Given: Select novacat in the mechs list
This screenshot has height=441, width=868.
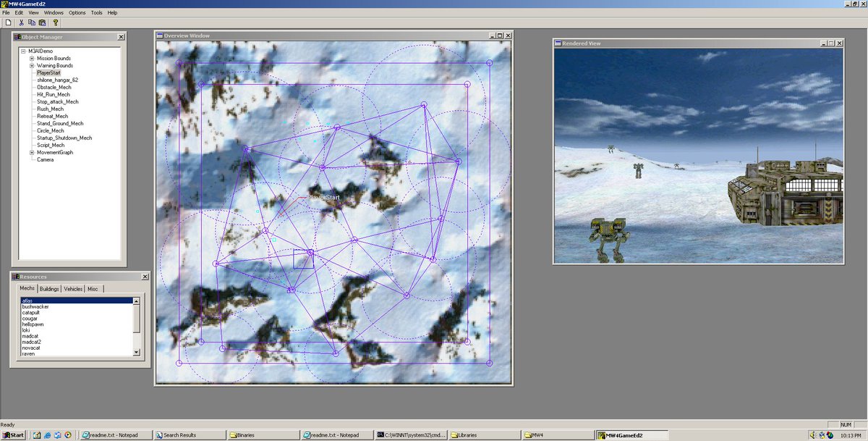Looking at the screenshot, I should pyautogui.click(x=77, y=347).
